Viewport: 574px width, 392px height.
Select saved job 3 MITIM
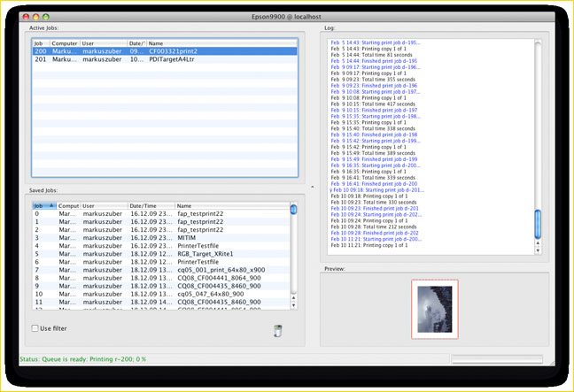click(161, 238)
